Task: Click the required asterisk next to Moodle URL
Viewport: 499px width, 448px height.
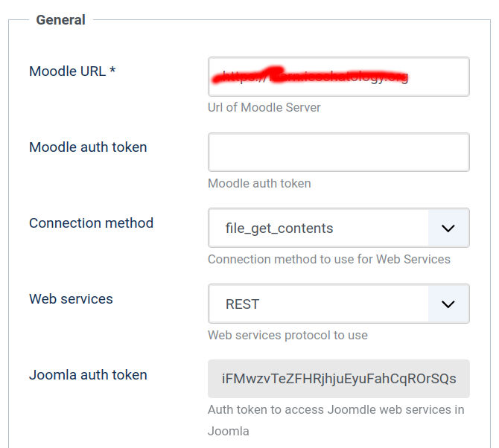Action: coord(112,71)
